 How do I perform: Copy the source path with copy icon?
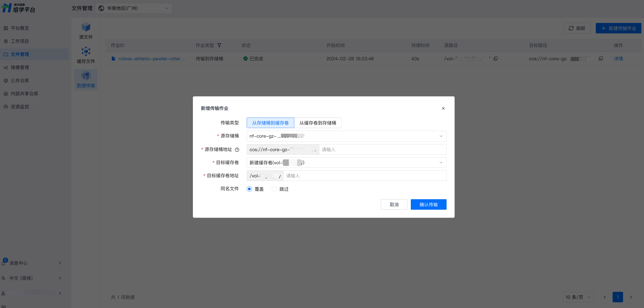tap(495, 59)
